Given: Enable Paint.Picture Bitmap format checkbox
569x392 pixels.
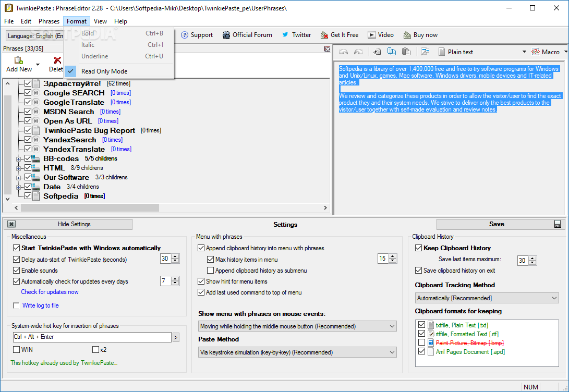Looking at the screenshot, I should pyautogui.click(x=421, y=342).
